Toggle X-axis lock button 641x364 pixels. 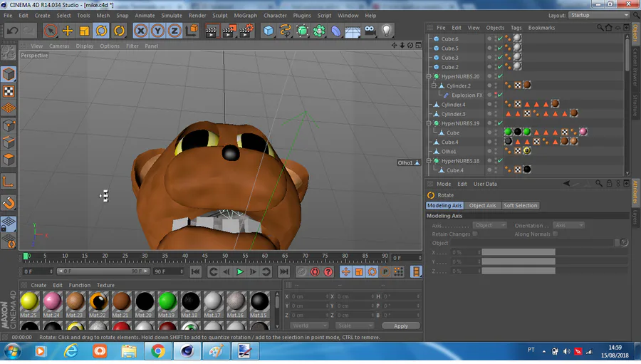click(x=141, y=31)
